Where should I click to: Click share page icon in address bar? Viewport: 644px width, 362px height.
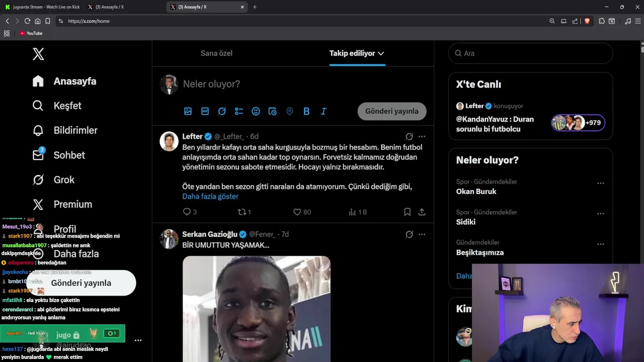click(575, 21)
